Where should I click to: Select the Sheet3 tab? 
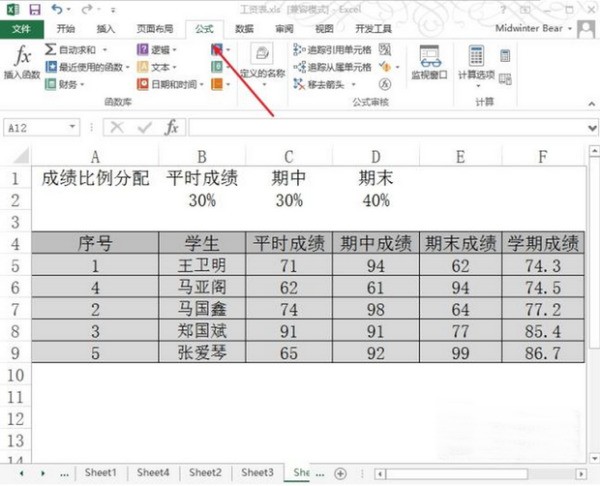coord(257,473)
